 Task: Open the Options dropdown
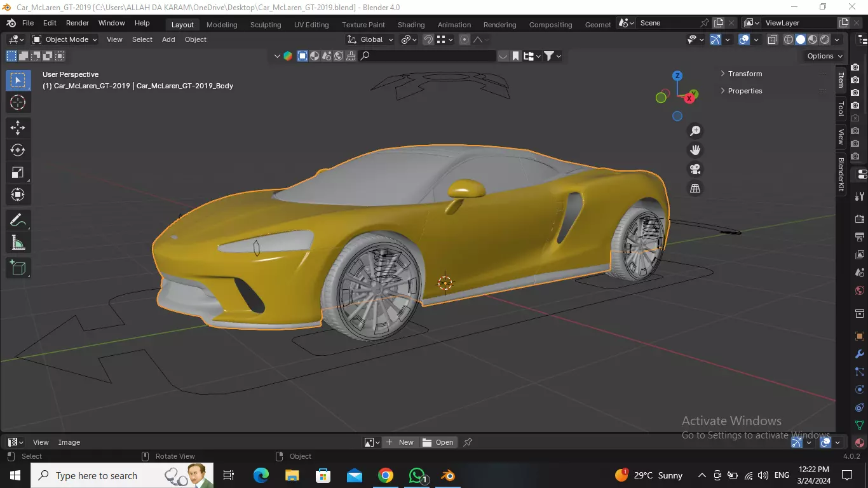pos(824,56)
